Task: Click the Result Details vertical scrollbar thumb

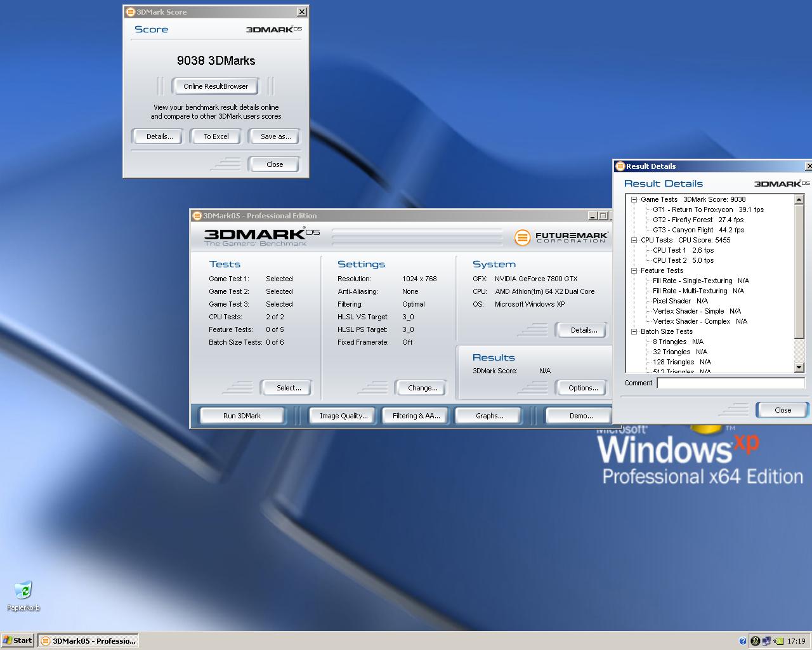Action: pos(799,272)
